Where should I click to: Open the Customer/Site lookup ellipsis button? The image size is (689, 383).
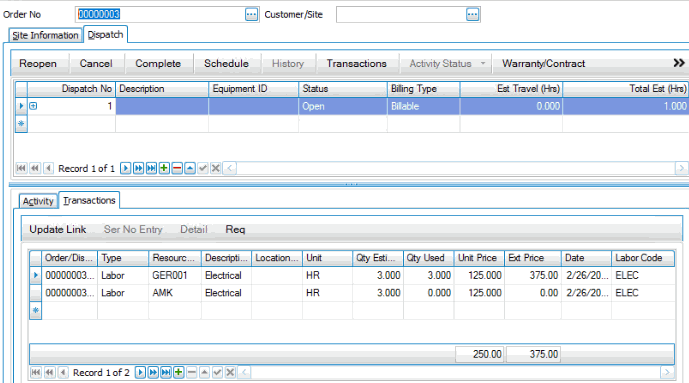tap(472, 14)
